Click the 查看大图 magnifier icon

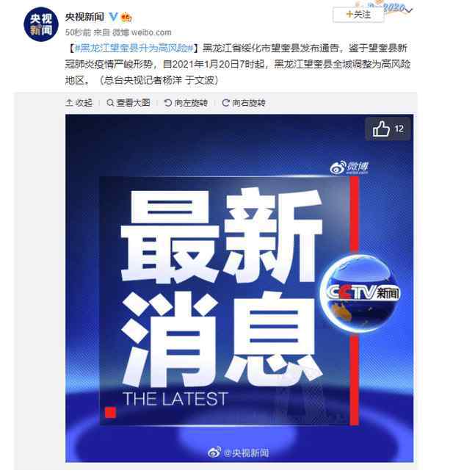coord(110,103)
